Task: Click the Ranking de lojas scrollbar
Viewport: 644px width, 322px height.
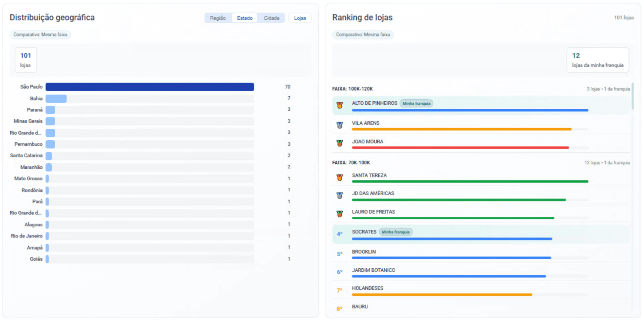Action: [633, 96]
